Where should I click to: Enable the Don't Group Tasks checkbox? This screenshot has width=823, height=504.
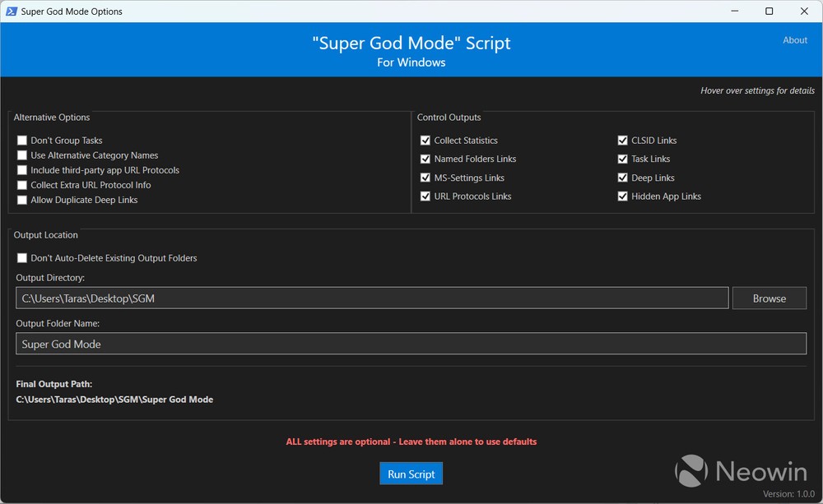click(22, 141)
